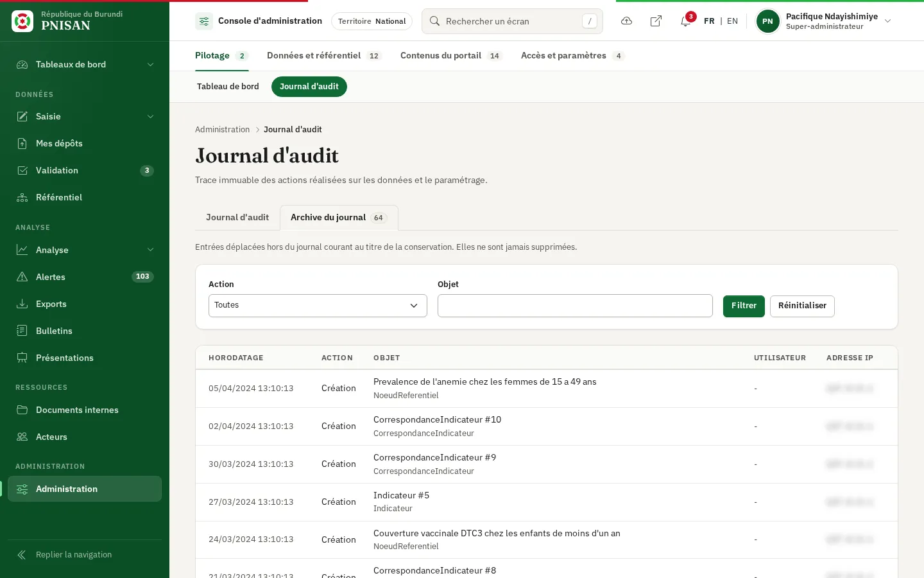Select the green Journal d'audit pill
Viewport: 924px width, 578px height.
pos(309,87)
